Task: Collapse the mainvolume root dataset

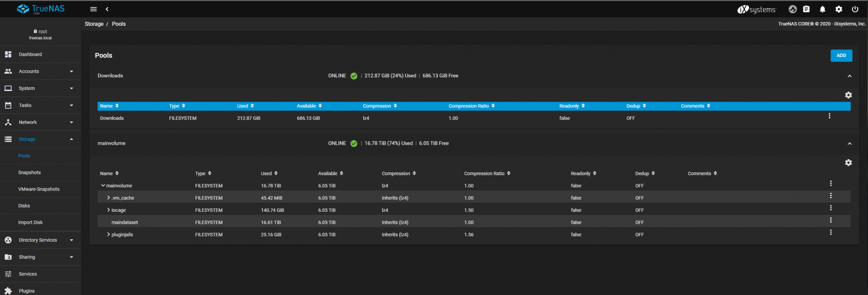Action: [x=103, y=186]
